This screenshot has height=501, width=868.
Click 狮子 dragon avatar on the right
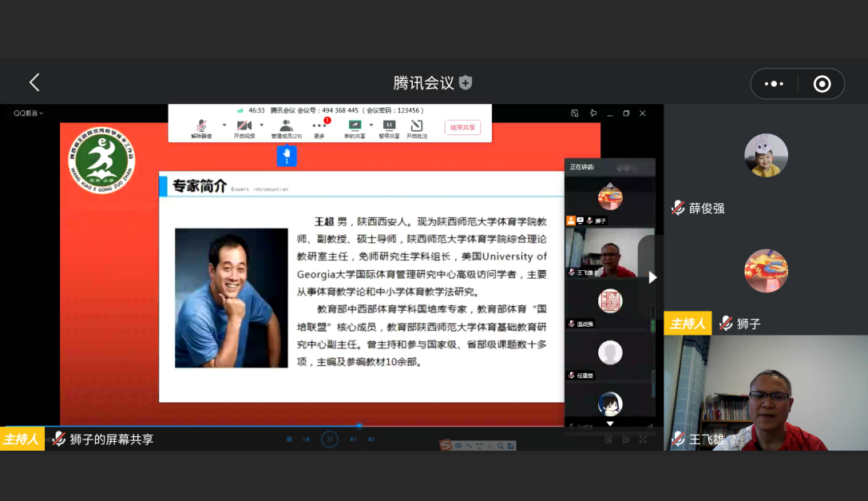766,270
